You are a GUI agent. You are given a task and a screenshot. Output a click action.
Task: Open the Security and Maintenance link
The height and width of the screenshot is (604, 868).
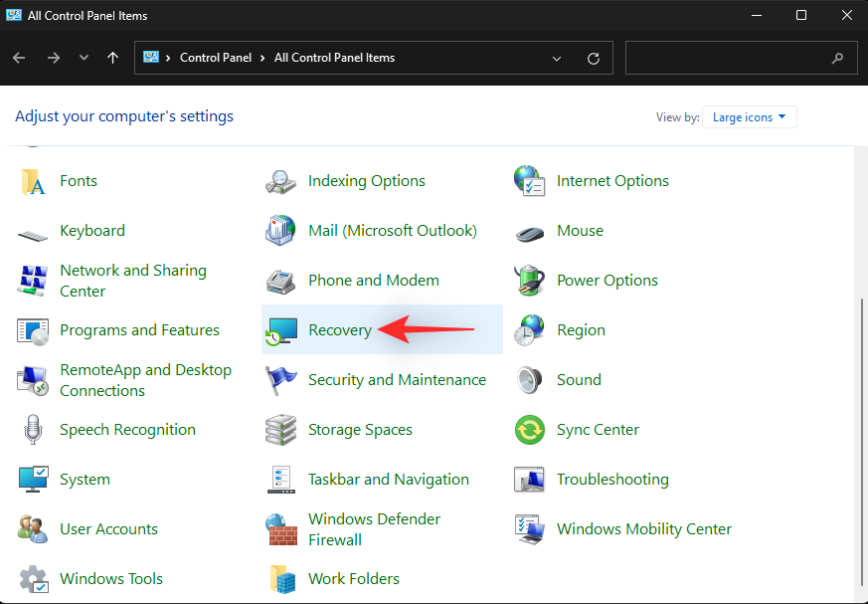coord(397,380)
